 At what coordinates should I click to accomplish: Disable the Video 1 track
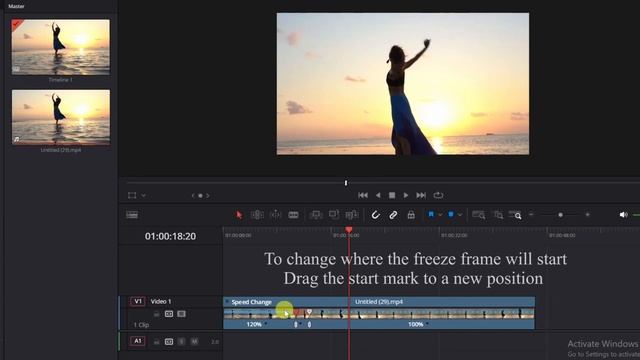(x=181, y=314)
